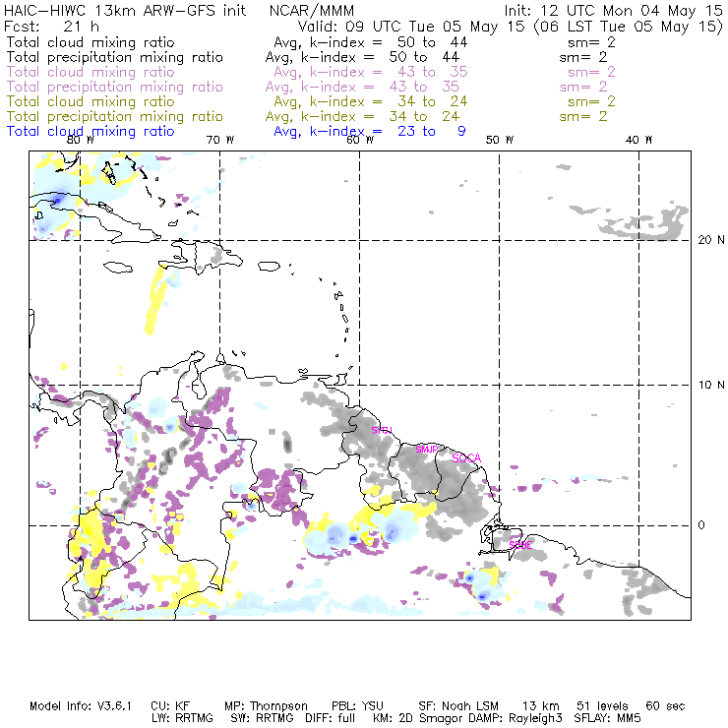
Task: Click the SOCA station marker
Action: coord(466,458)
